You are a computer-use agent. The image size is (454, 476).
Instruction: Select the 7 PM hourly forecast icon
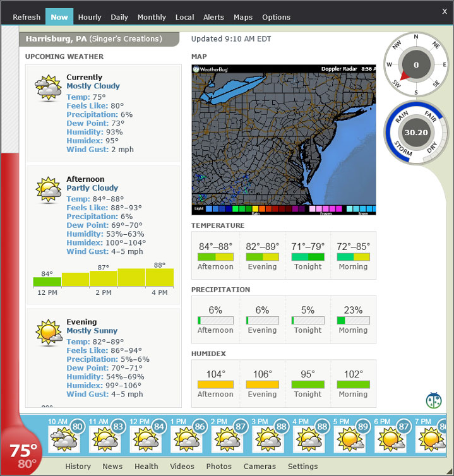(431, 439)
